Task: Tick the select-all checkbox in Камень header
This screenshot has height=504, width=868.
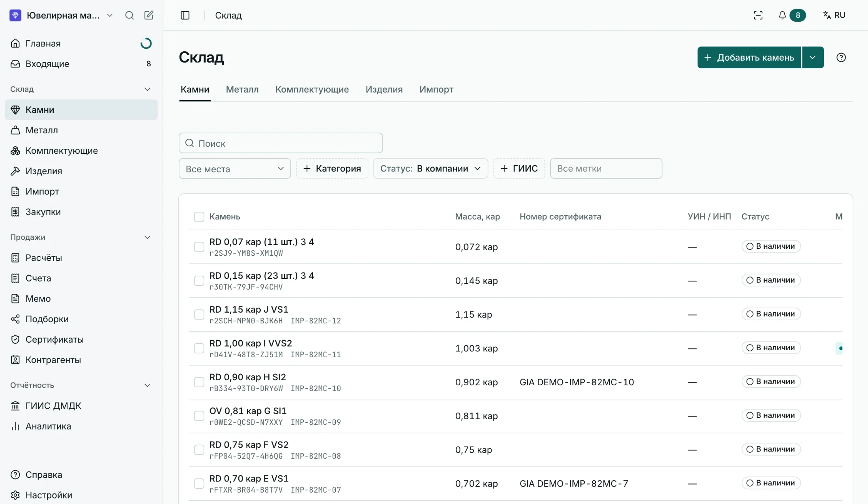Action: [199, 217]
